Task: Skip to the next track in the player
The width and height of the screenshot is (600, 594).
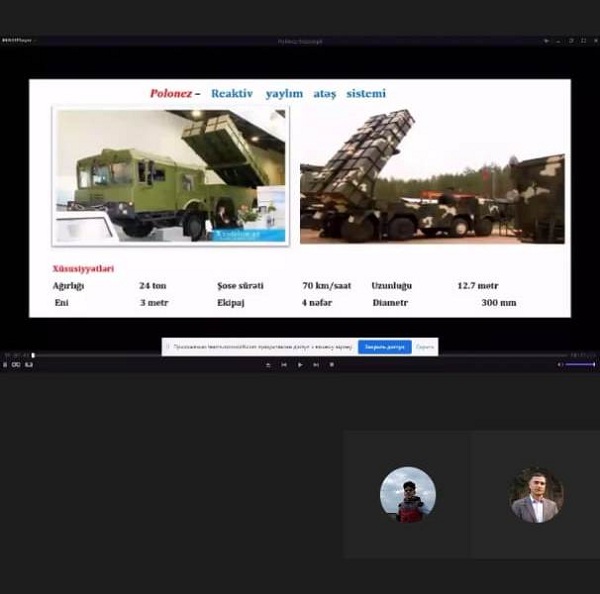Action: [316, 365]
